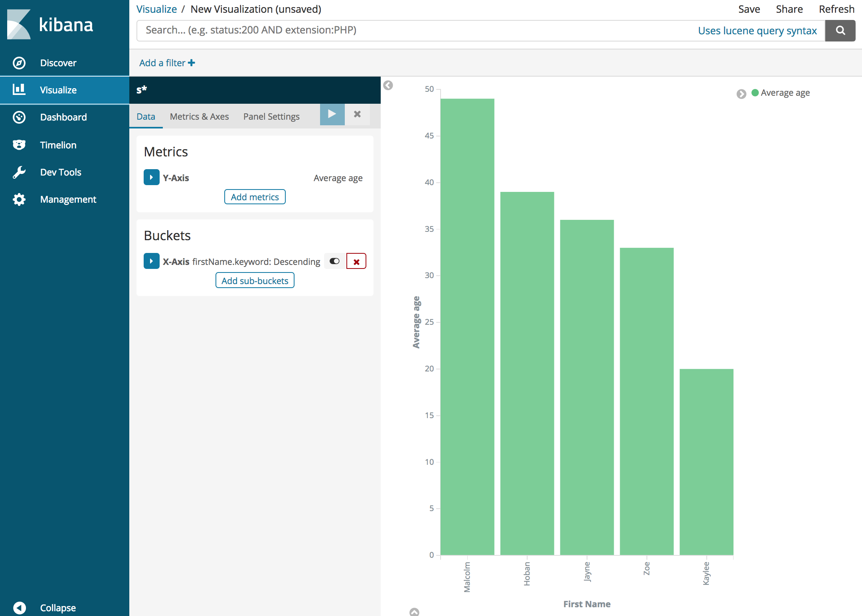Click the Dev Tools wrench icon

point(19,172)
